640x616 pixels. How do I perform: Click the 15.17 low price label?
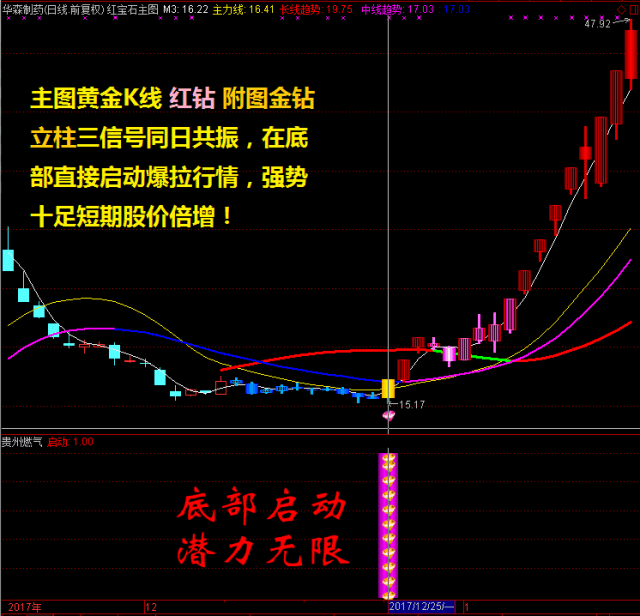[x=412, y=405]
